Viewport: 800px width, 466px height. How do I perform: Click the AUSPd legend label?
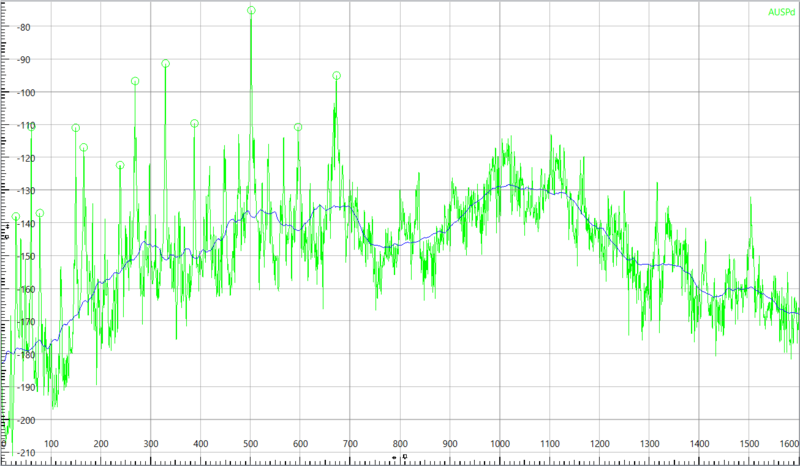click(x=780, y=9)
